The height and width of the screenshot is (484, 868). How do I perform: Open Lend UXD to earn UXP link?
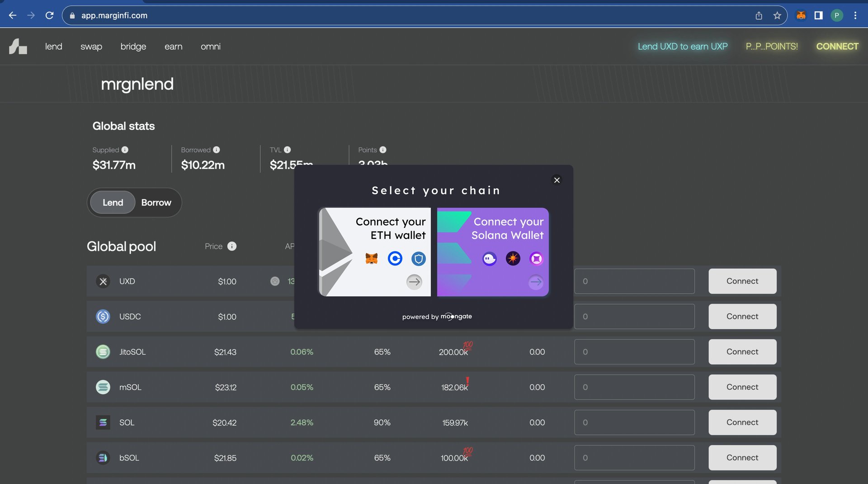[683, 47]
